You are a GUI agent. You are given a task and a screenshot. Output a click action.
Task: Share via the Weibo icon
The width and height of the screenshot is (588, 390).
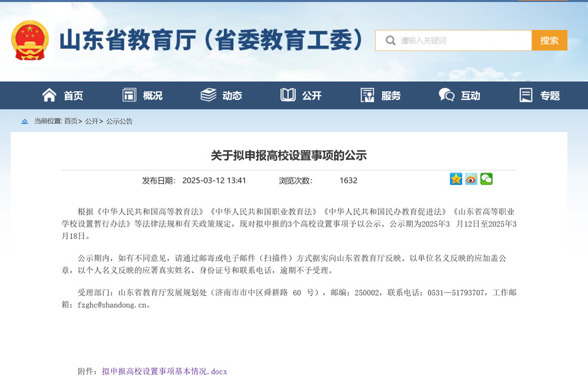click(472, 179)
